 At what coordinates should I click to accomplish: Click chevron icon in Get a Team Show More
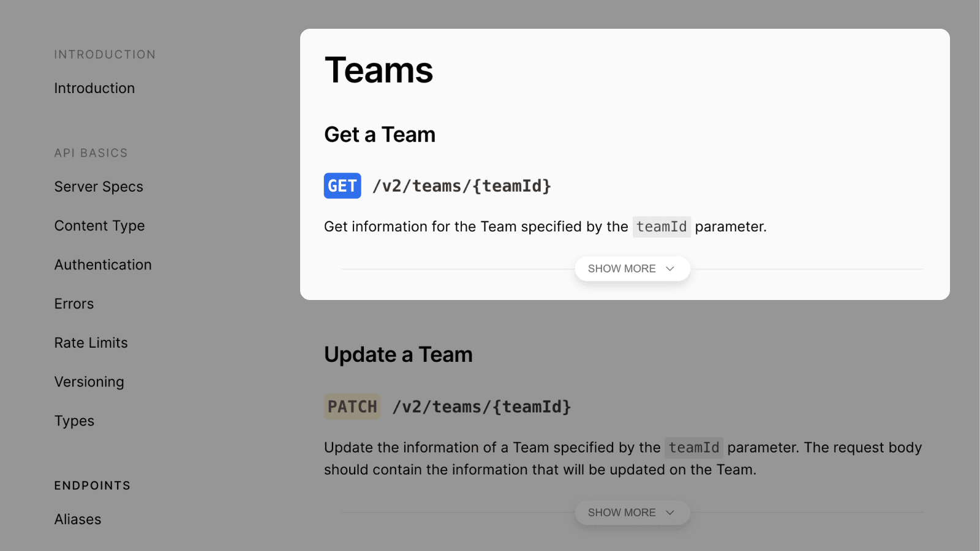coord(670,269)
